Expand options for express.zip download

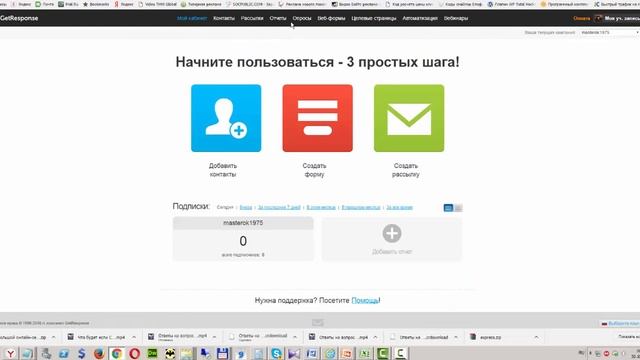[x=536, y=337]
